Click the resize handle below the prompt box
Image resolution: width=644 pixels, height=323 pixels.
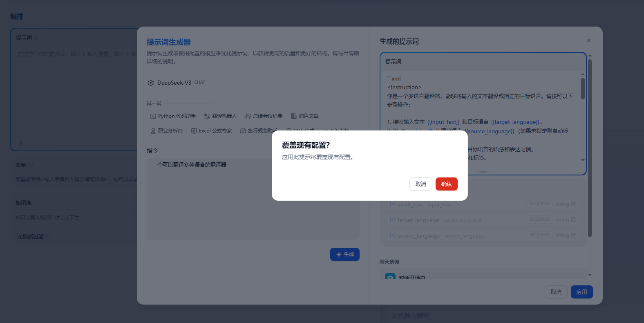tap(483, 172)
